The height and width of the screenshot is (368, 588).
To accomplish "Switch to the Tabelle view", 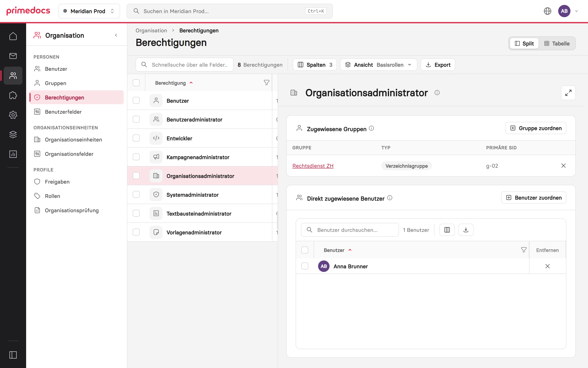I will (557, 44).
